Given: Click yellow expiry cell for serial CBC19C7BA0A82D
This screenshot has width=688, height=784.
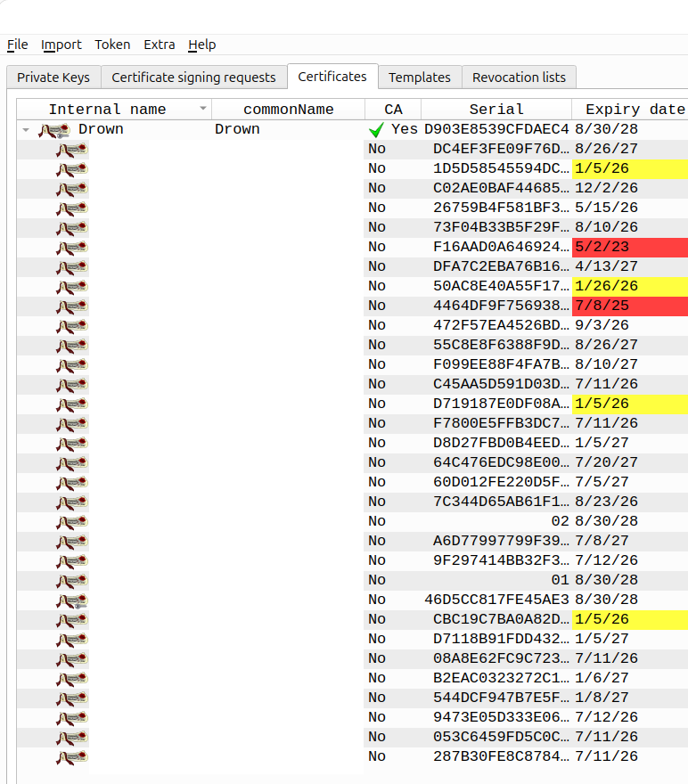Looking at the screenshot, I should 630,619.
